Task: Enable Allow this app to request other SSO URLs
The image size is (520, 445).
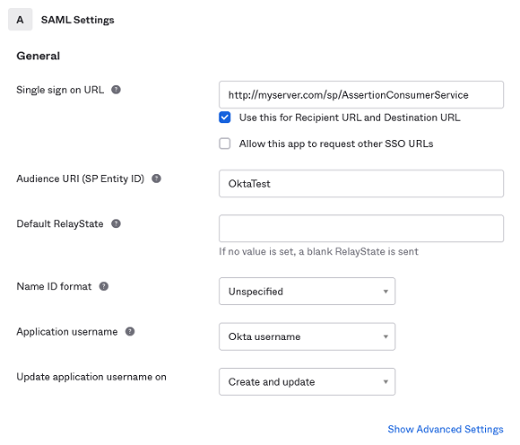Action: (x=225, y=144)
